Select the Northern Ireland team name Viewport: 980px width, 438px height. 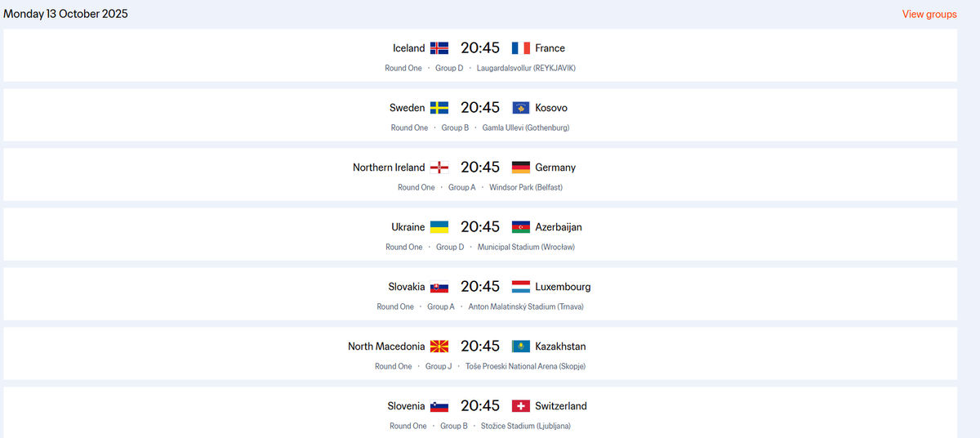[x=389, y=168]
